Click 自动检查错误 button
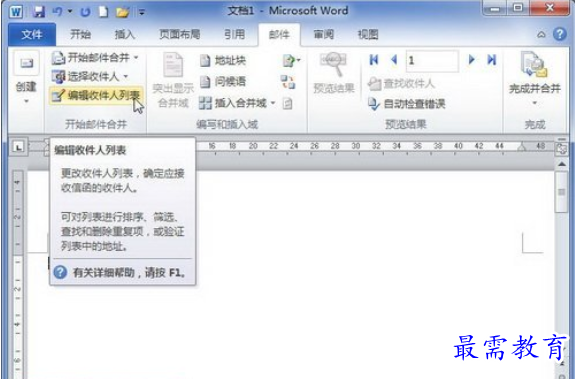This screenshot has width=575, height=379. click(406, 104)
